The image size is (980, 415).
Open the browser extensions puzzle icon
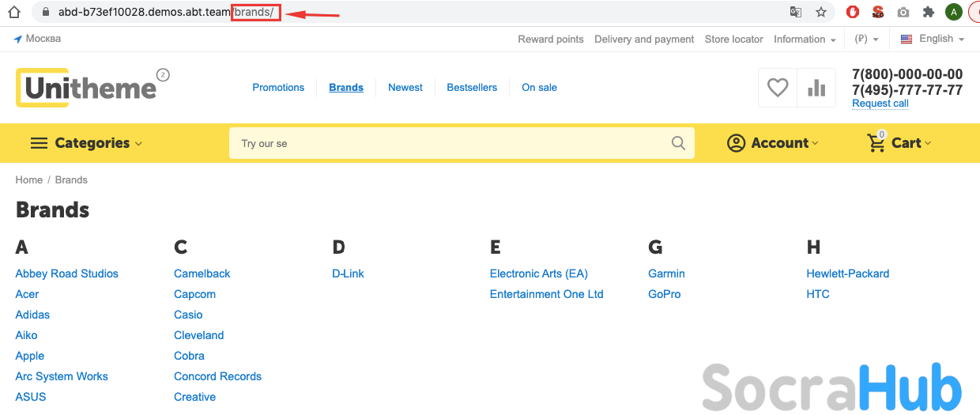(929, 13)
